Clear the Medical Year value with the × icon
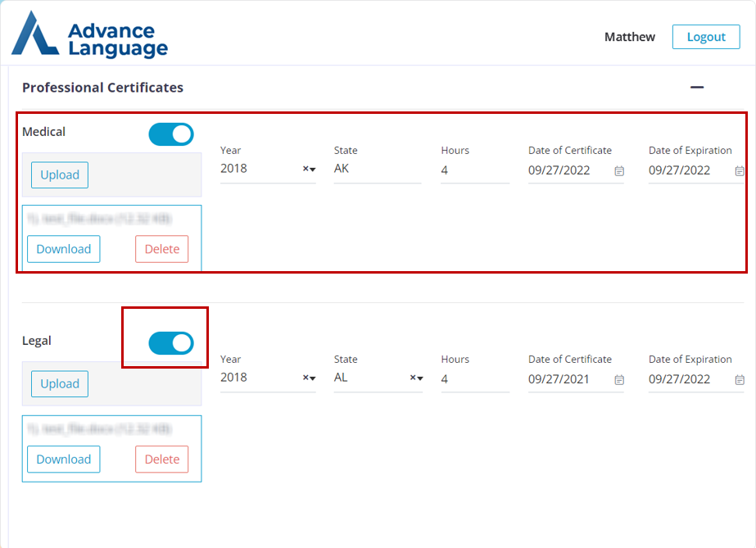This screenshot has width=756, height=548. (305, 170)
